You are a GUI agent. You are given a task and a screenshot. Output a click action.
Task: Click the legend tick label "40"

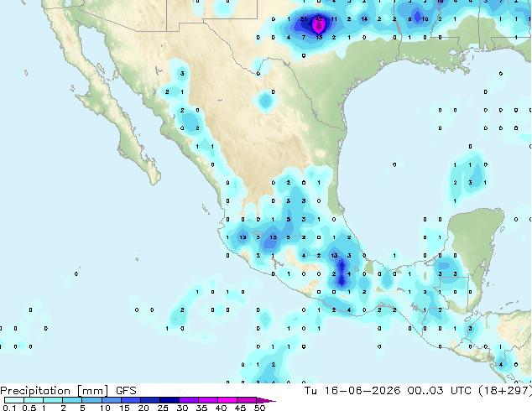(x=221, y=408)
